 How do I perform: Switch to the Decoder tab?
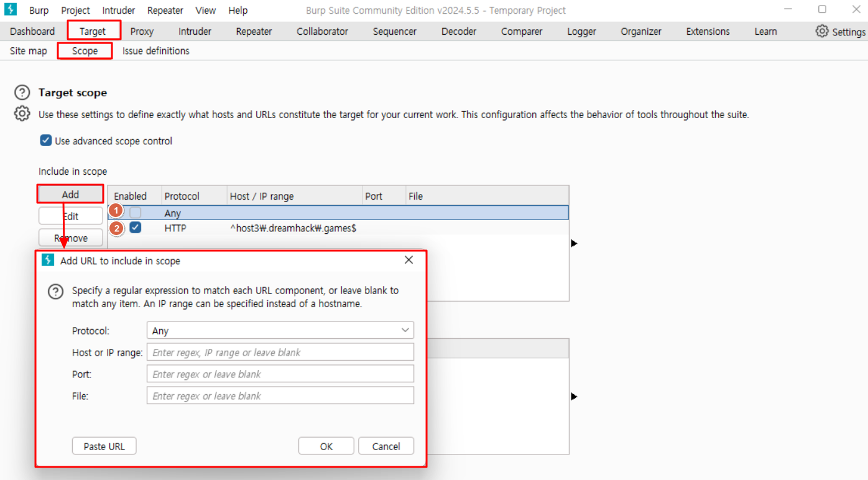[x=459, y=31]
